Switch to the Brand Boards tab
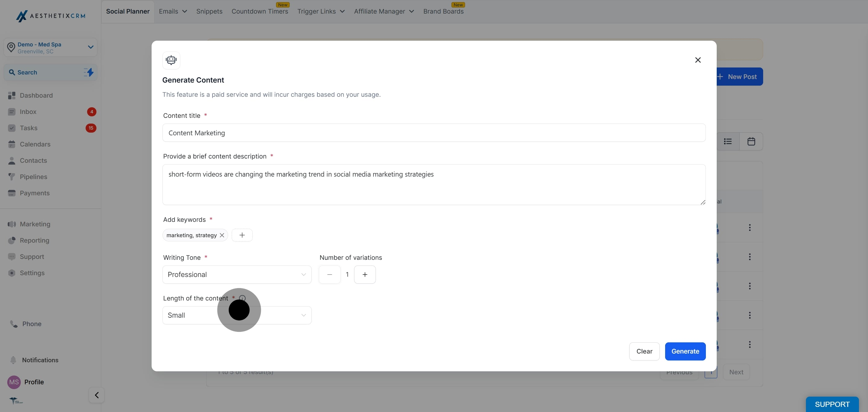 click(443, 11)
